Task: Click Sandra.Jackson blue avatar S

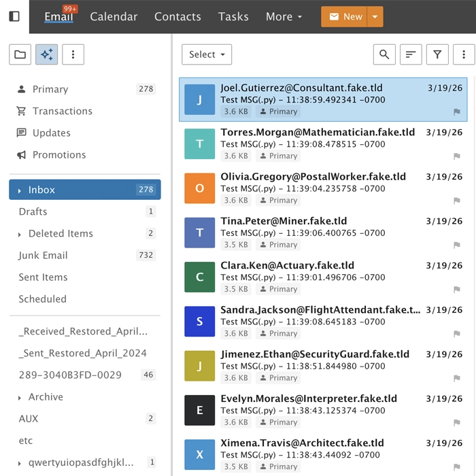Action: [199, 321]
